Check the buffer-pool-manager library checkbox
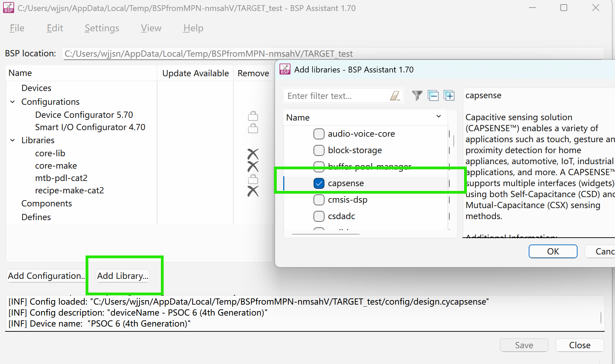The image size is (615, 364). pos(319,167)
